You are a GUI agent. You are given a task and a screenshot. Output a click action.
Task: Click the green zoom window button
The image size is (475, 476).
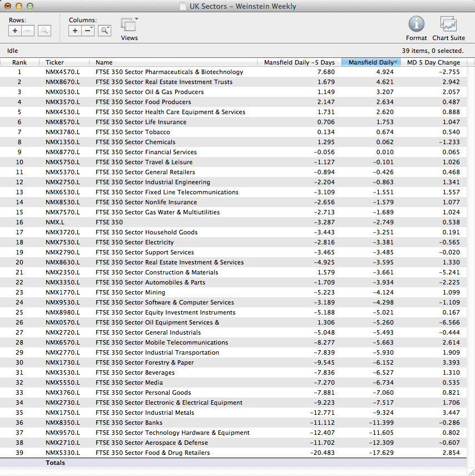click(x=30, y=6)
